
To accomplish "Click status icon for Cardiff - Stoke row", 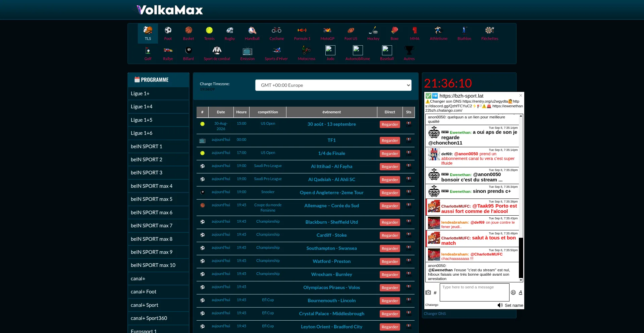I will click(409, 235).
